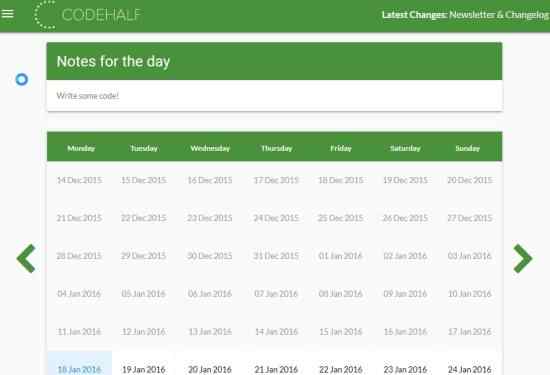
Task: Focus the 'Write some code!' notes field
Action: (x=274, y=95)
